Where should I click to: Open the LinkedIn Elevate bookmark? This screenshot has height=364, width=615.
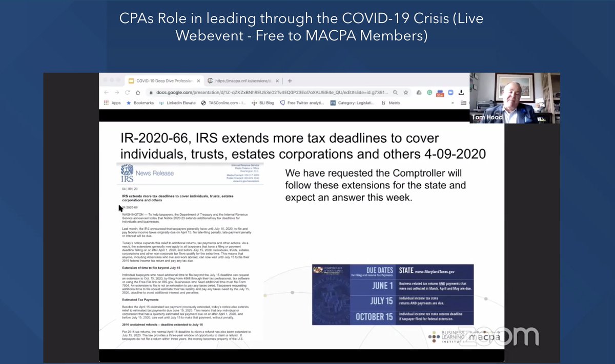tap(177, 102)
